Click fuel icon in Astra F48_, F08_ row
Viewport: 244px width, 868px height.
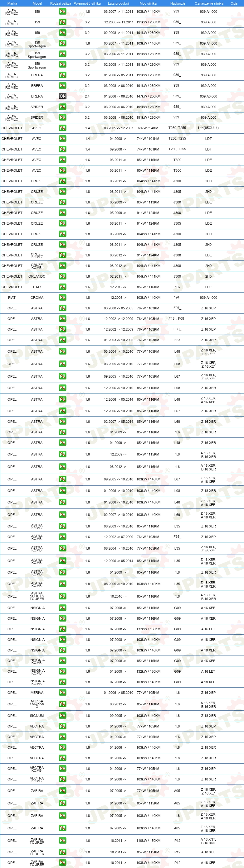point(62,319)
